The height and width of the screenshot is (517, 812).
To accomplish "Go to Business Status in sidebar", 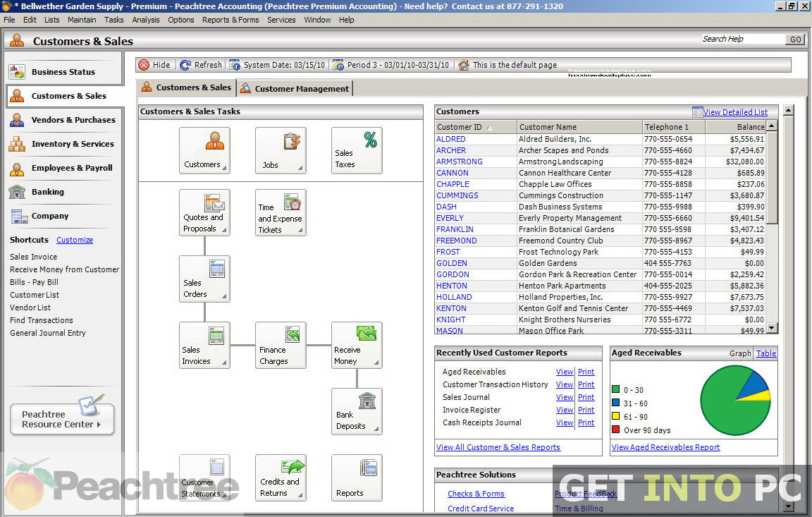I will coord(63,72).
